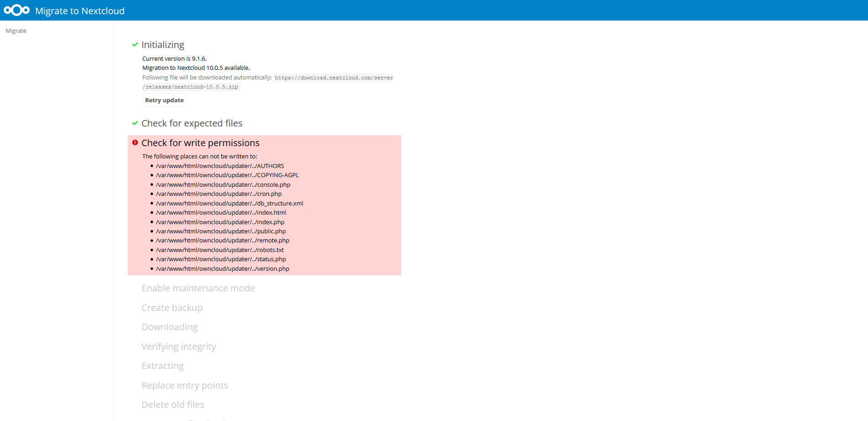Click the red error icon beside write permissions

135,142
